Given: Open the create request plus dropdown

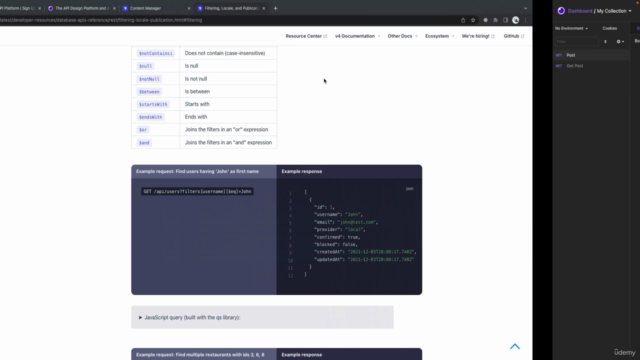Looking at the screenshot, I should coord(620,42).
